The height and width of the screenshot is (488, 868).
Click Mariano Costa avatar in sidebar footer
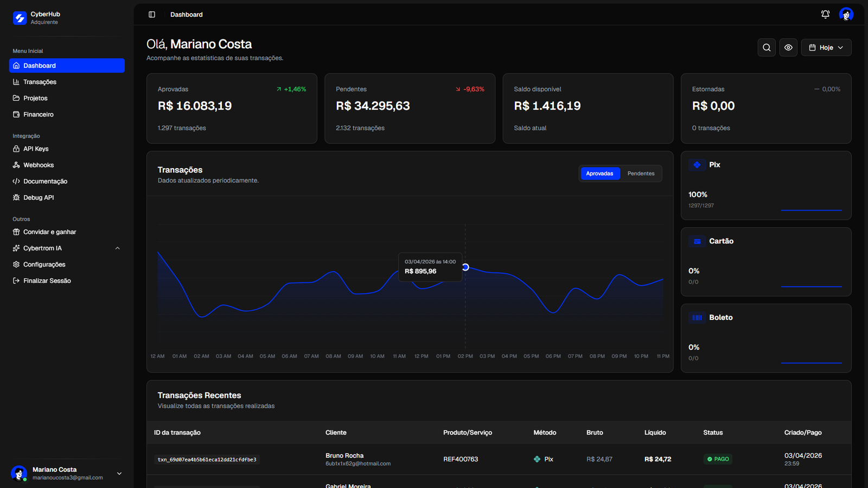click(19, 473)
